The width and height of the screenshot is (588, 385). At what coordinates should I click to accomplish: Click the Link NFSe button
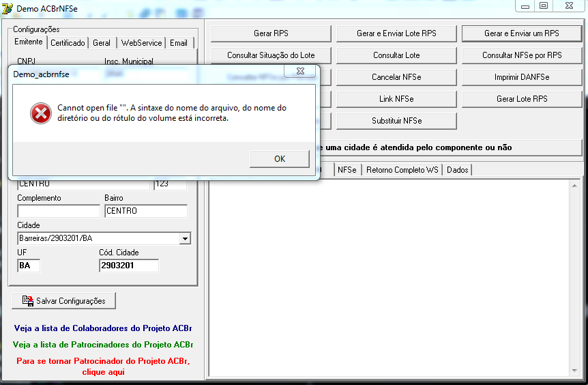pos(396,99)
